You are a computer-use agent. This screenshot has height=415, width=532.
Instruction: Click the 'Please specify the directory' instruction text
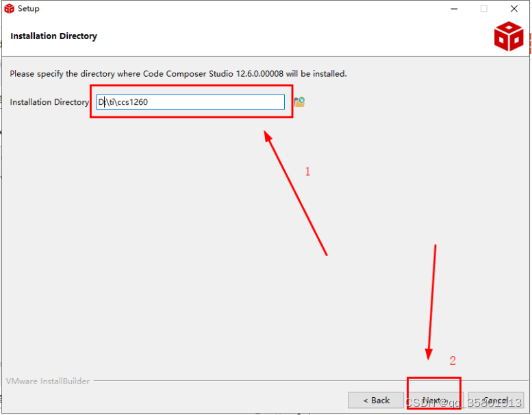coord(178,74)
